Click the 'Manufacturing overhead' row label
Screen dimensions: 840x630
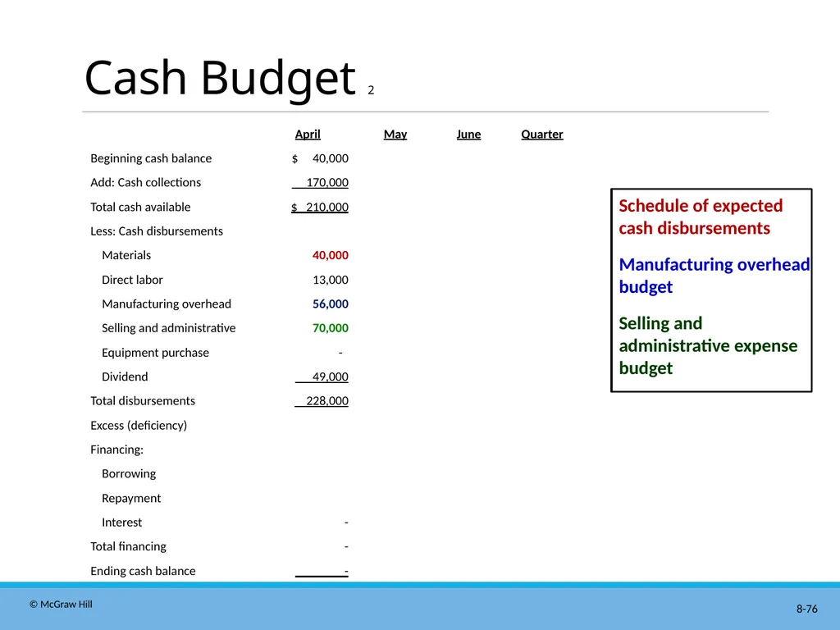[x=167, y=304]
